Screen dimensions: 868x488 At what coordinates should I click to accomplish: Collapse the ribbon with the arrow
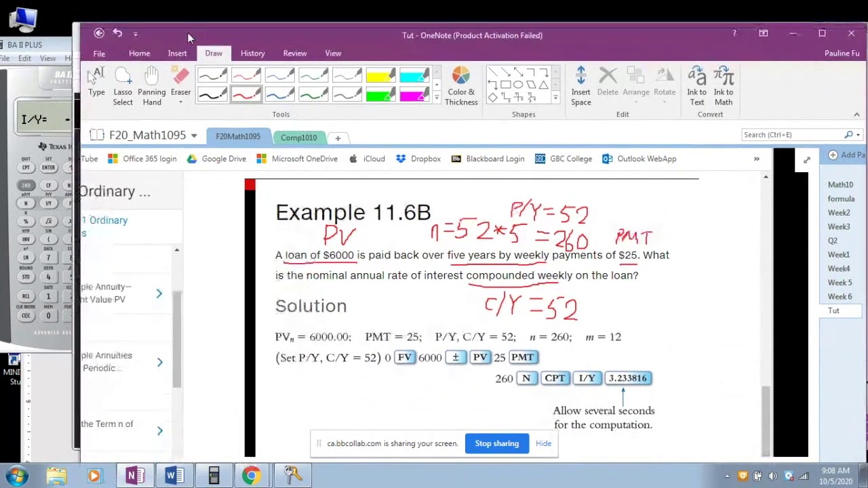pyautogui.click(x=856, y=115)
